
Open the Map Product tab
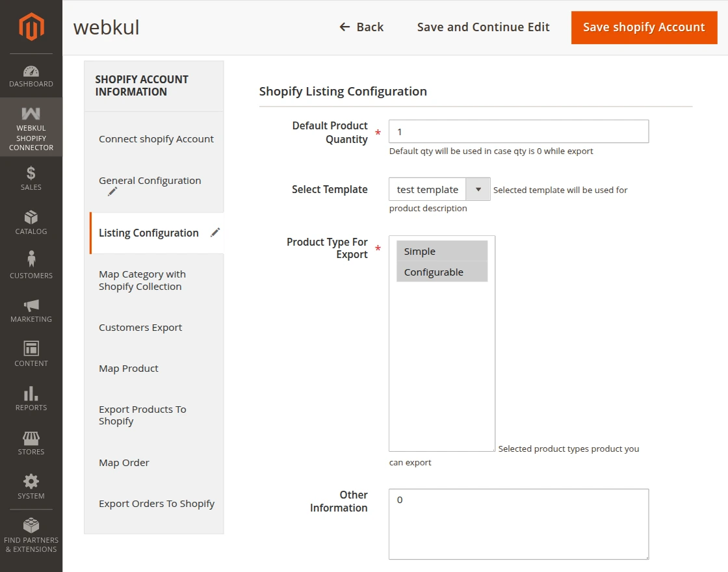click(129, 369)
